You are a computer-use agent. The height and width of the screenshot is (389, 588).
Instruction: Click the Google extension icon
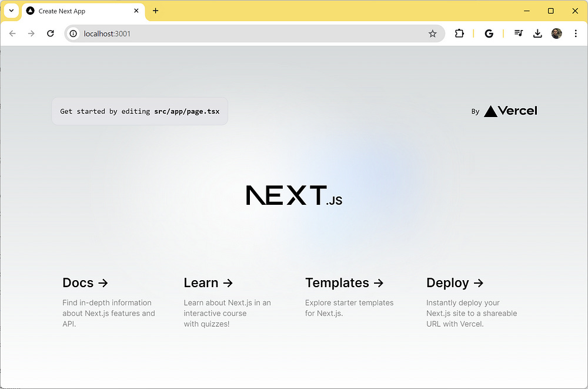click(489, 34)
